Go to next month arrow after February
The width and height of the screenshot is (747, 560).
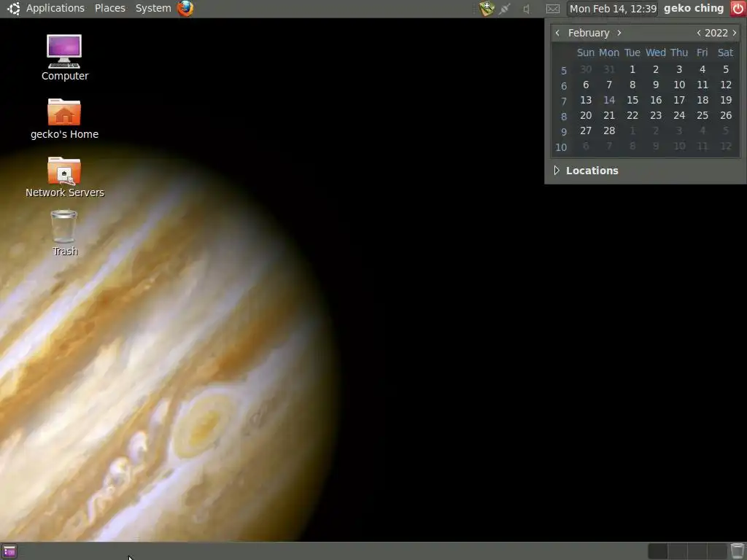click(x=619, y=33)
